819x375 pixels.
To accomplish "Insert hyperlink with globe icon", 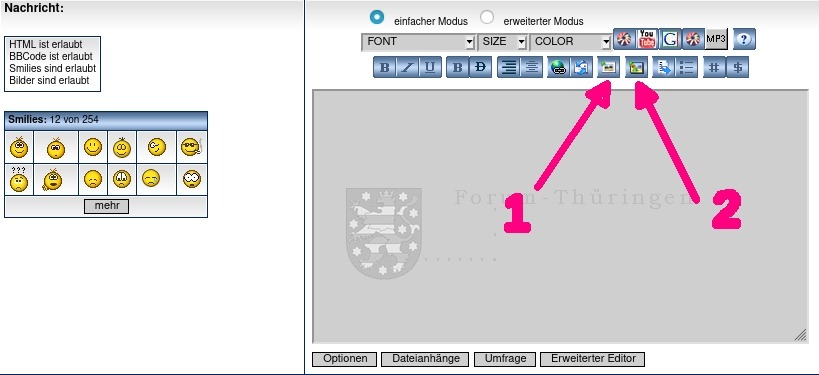I will (x=558, y=67).
